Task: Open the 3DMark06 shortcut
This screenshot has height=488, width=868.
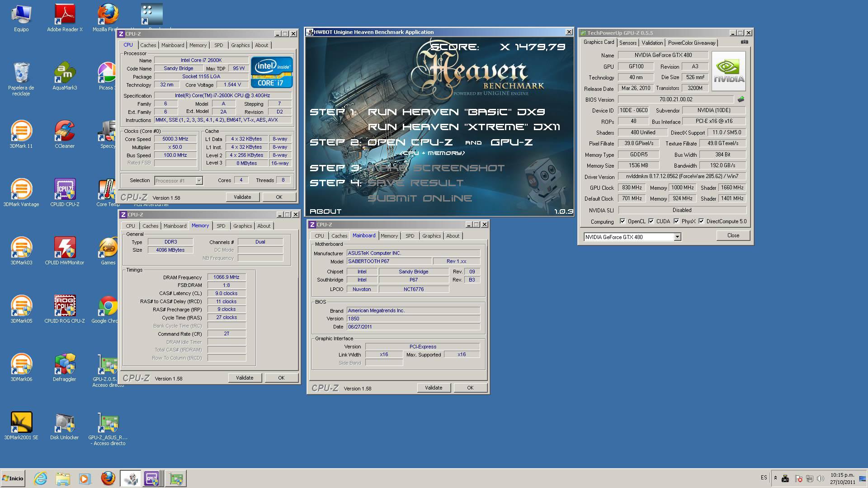Action: pos(21,367)
